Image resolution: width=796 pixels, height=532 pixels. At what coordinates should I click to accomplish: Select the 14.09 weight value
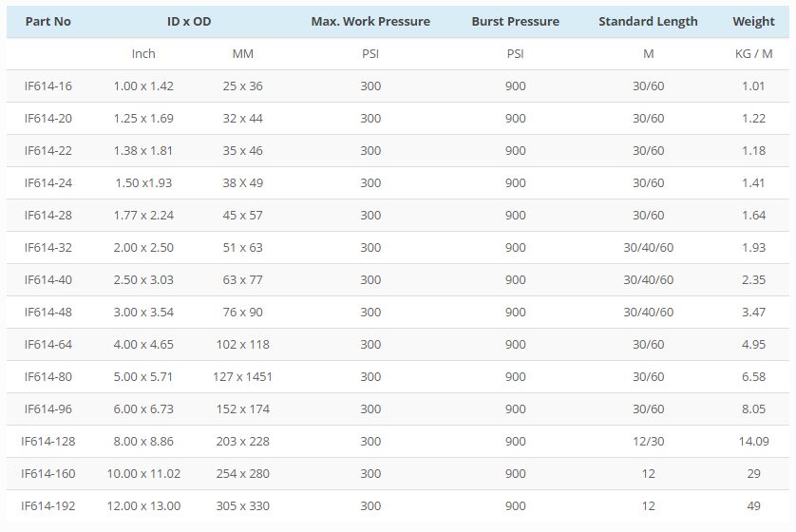(753, 442)
